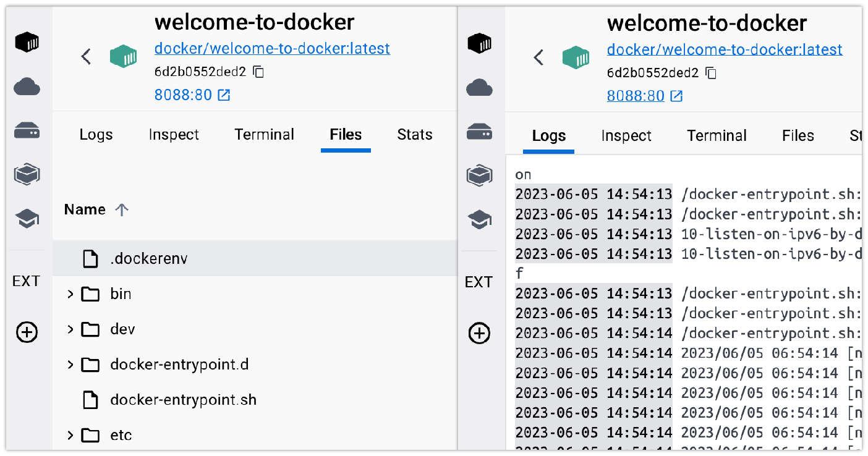868x456 pixels.
Task: Open the Stats tab in left window
Action: click(x=414, y=135)
